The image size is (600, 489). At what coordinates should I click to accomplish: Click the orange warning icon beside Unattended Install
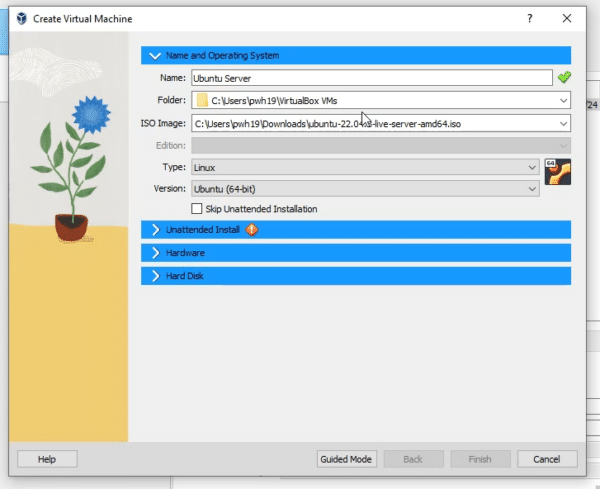[252, 229]
